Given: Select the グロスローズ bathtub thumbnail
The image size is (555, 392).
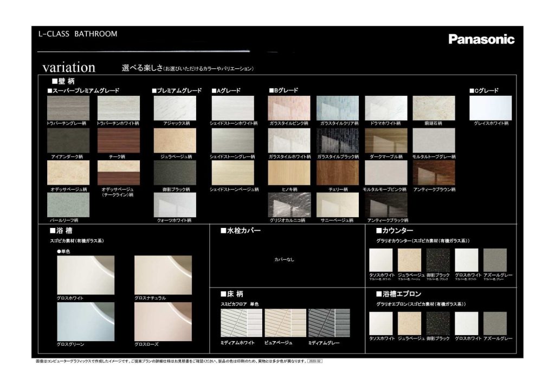Looking at the screenshot, I should [163, 321].
